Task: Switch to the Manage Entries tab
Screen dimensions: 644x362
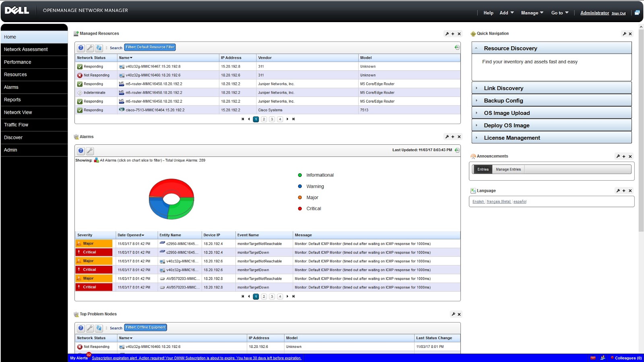Action: click(x=508, y=169)
